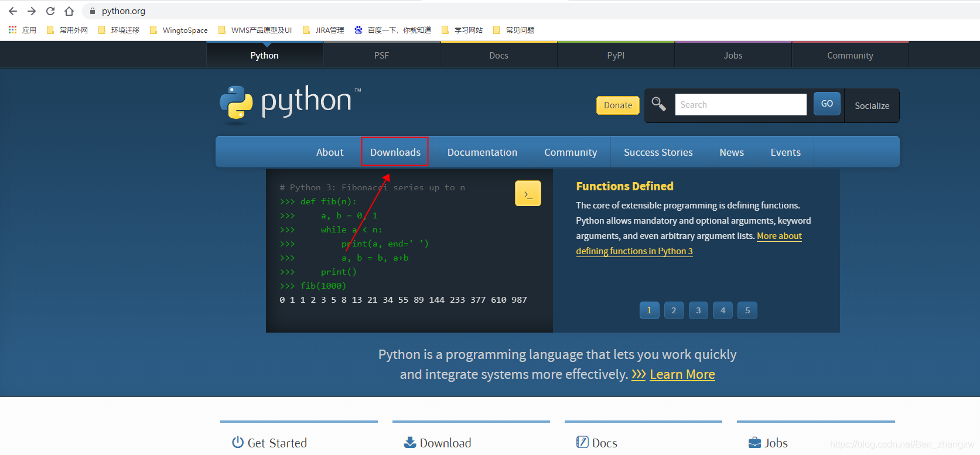This screenshot has width=980, height=455.
Task: Switch to slide 5 of the carousel
Action: coord(747,310)
